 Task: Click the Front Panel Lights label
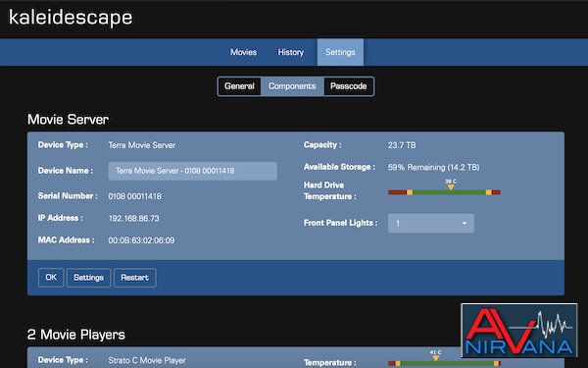click(340, 223)
